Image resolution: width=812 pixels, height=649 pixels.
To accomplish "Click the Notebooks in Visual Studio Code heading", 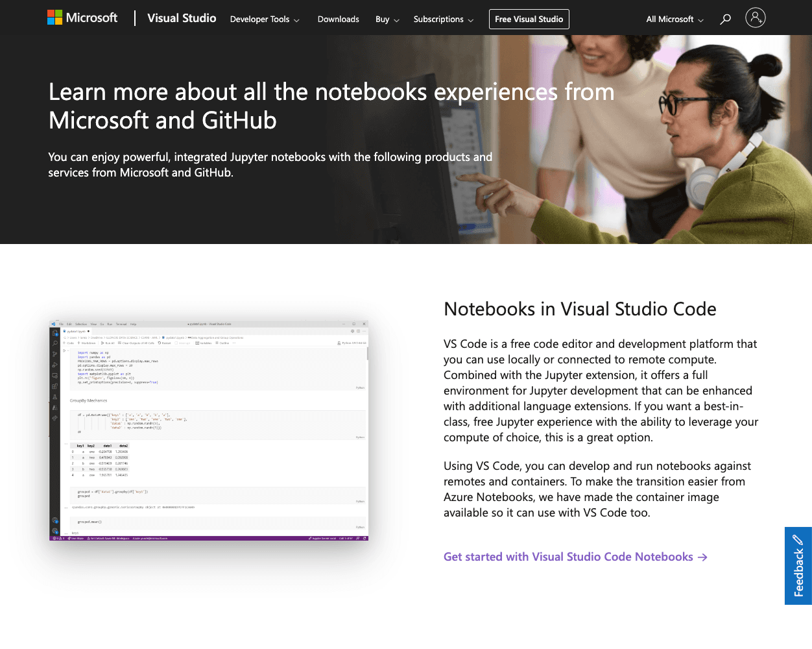I will pyautogui.click(x=580, y=309).
